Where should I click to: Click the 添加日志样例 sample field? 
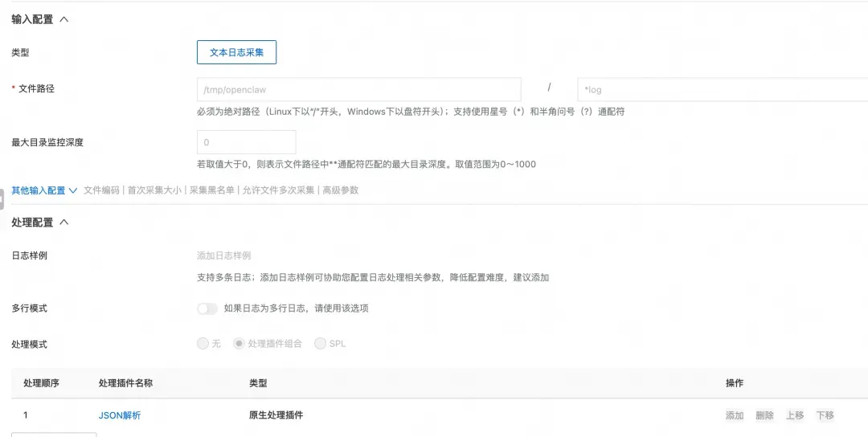point(223,255)
